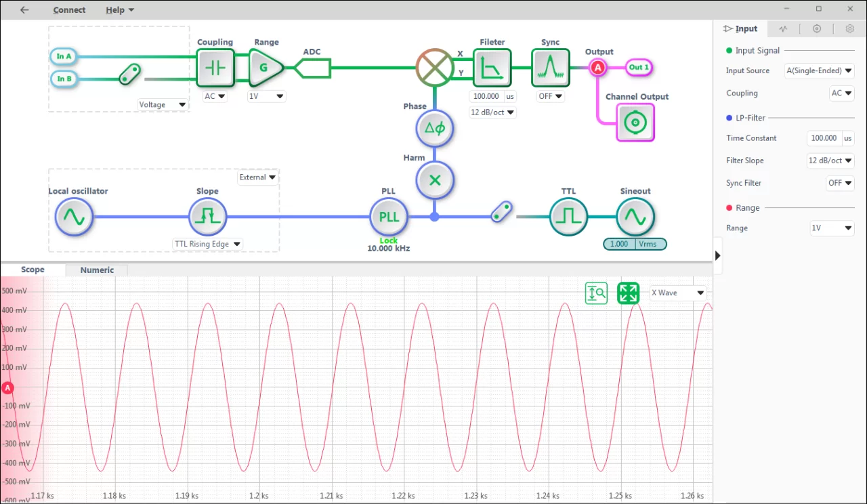The width and height of the screenshot is (867, 504).
Task: Click the fit-to-screen expand icon
Action: tap(628, 293)
